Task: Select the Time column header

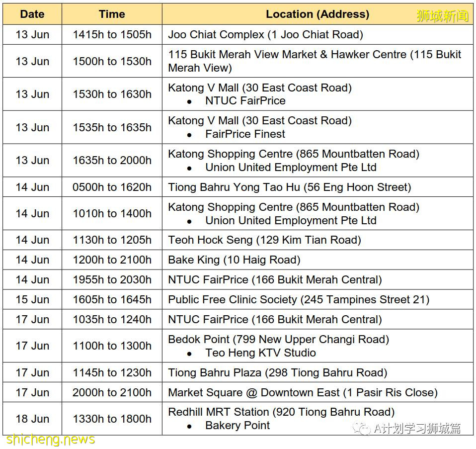Action: 112,14
